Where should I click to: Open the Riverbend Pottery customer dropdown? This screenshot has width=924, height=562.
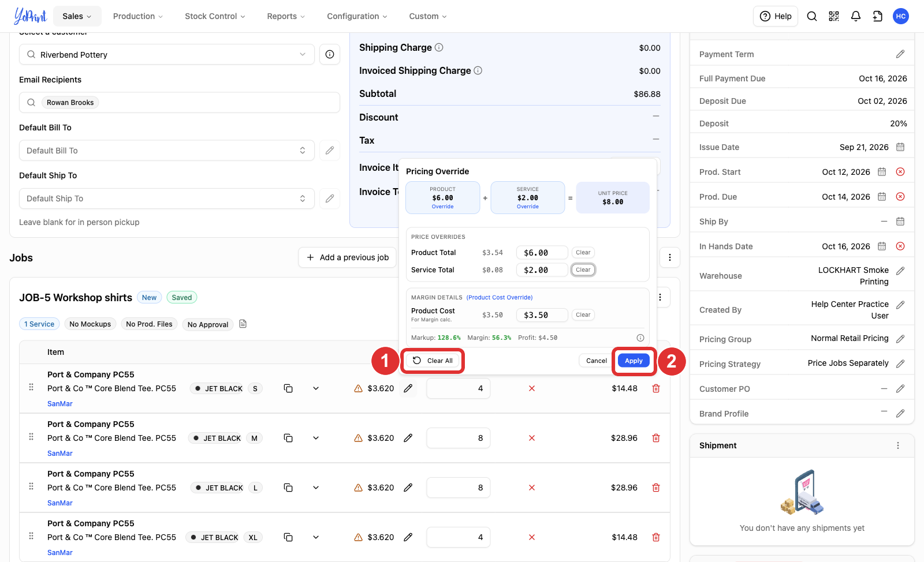point(167,54)
